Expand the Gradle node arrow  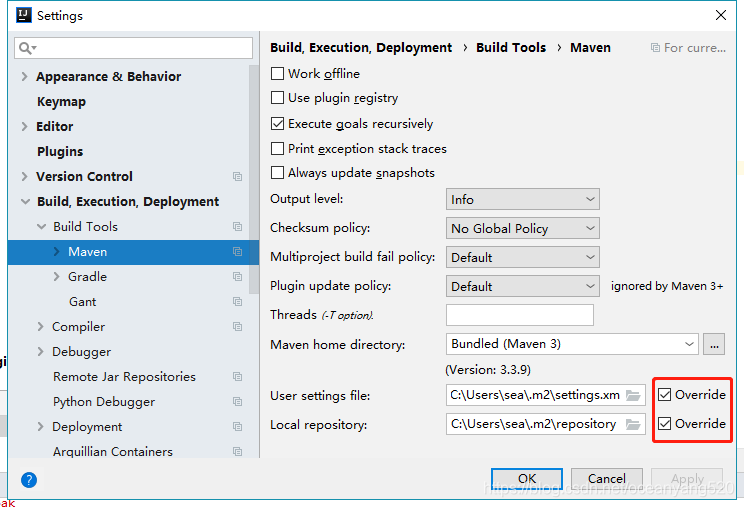click(56, 277)
